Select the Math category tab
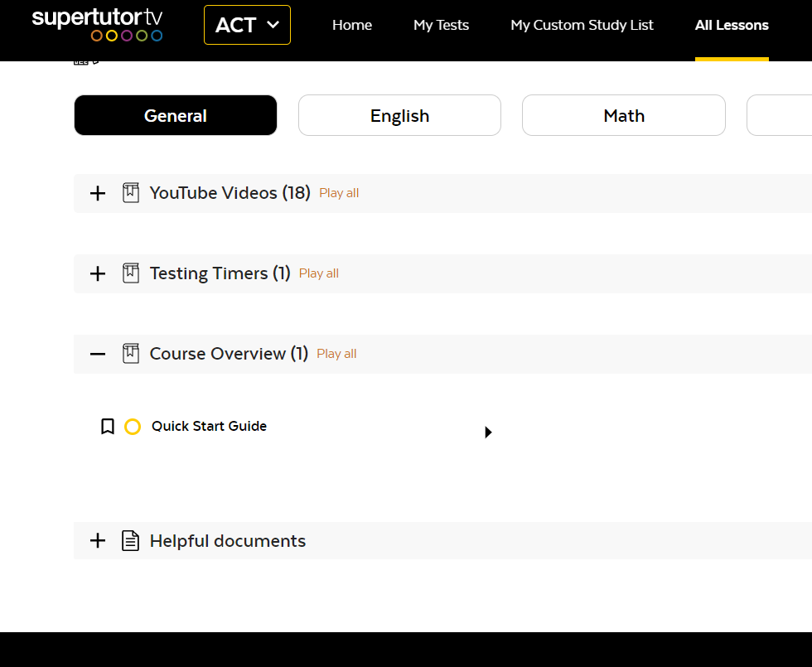Screen dimensions: 812x667 click(x=623, y=115)
